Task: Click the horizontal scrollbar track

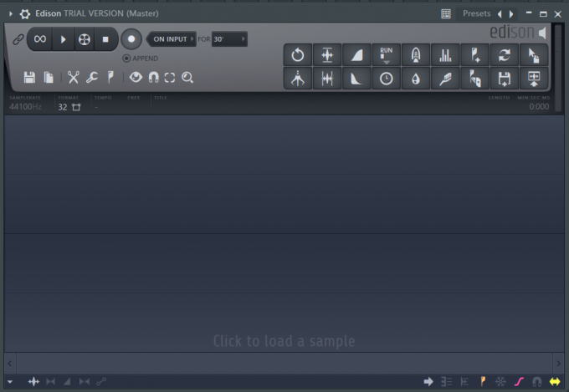Action: (284, 363)
